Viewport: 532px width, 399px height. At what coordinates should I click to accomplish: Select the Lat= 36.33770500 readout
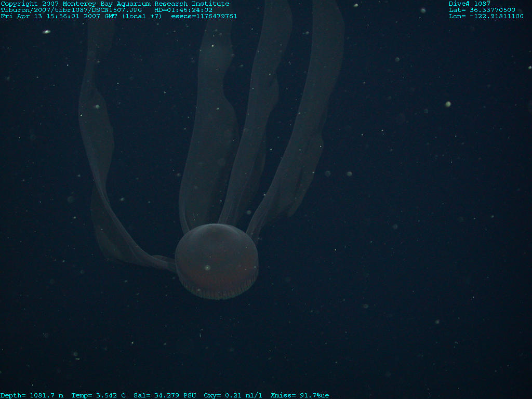482,10
